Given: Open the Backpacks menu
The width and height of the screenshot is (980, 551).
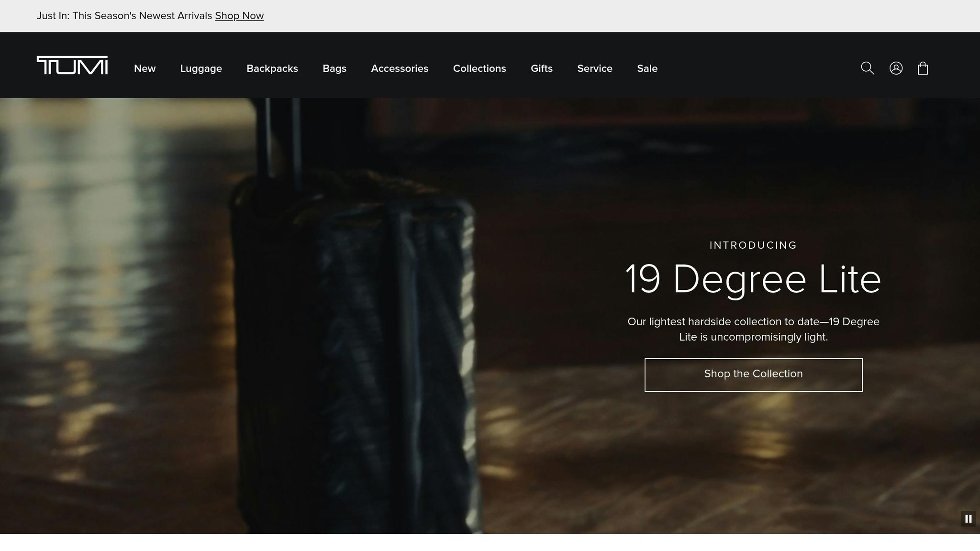Looking at the screenshot, I should tap(272, 68).
